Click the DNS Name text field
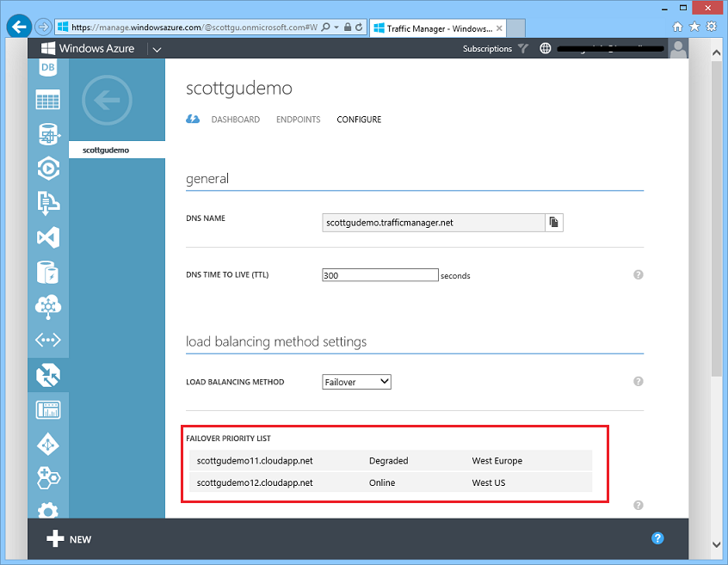Viewport: 728px width, 565px height. click(433, 223)
